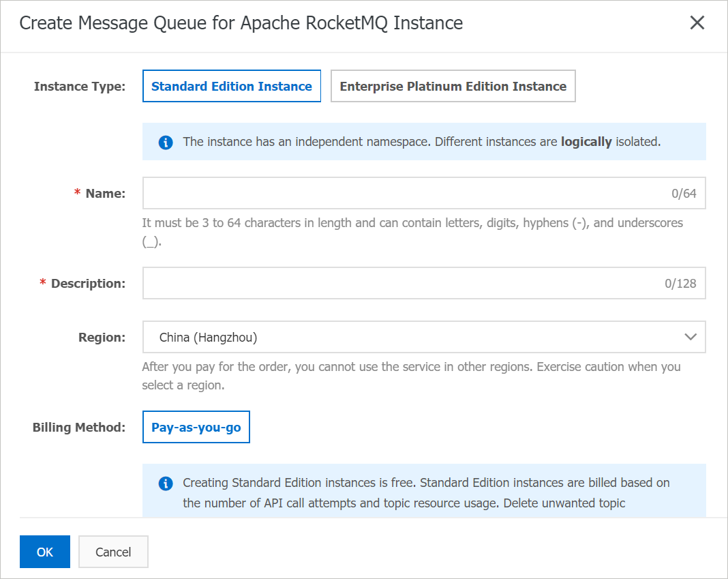Click the region caution hint text
The height and width of the screenshot is (579, 728).
(x=411, y=376)
